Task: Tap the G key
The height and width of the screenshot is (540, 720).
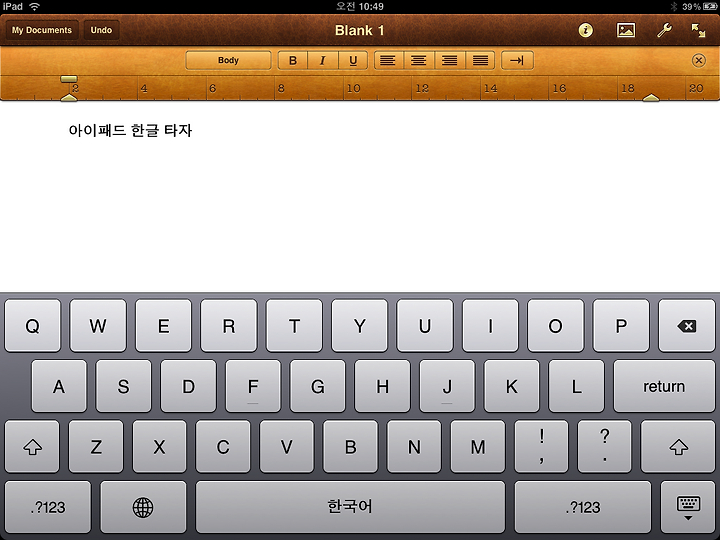Action: 318,386
